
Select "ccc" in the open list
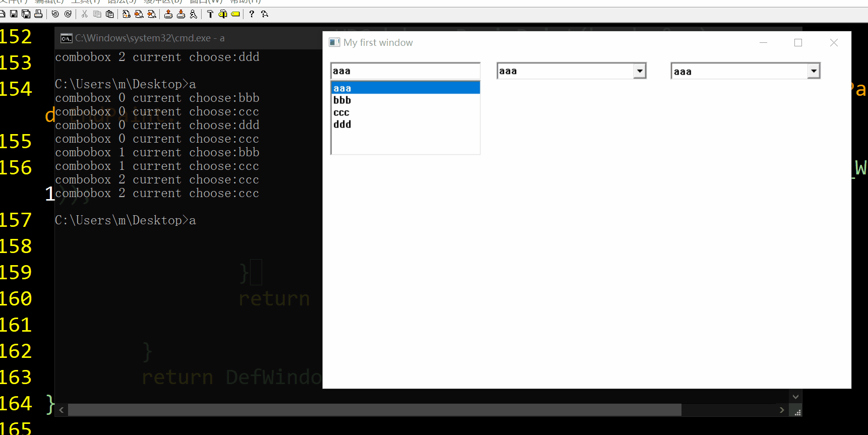pyautogui.click(x=342, y=112)
